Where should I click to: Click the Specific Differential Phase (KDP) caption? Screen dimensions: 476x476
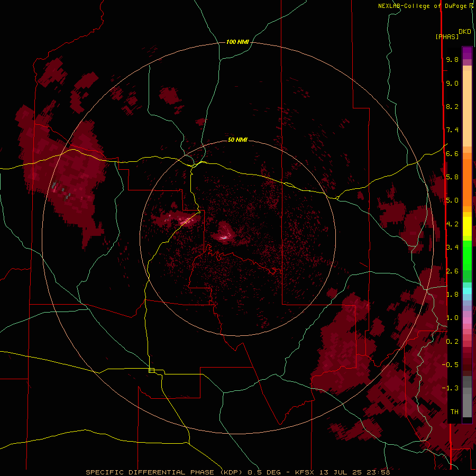tap(237, 472)
